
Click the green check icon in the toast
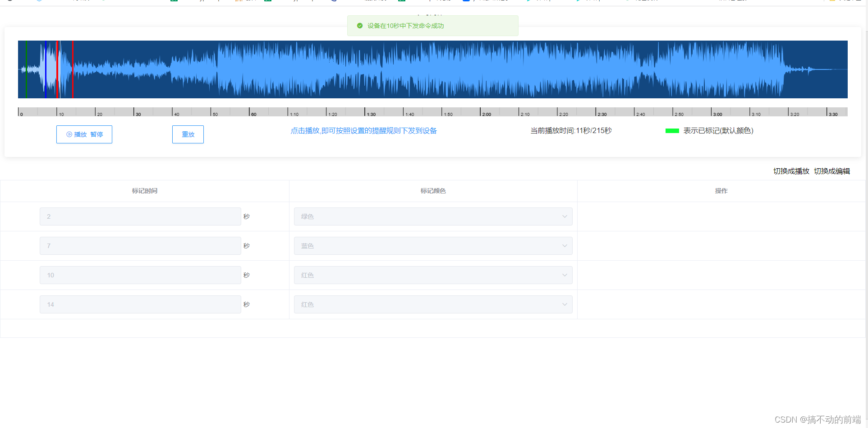(360, 26)
